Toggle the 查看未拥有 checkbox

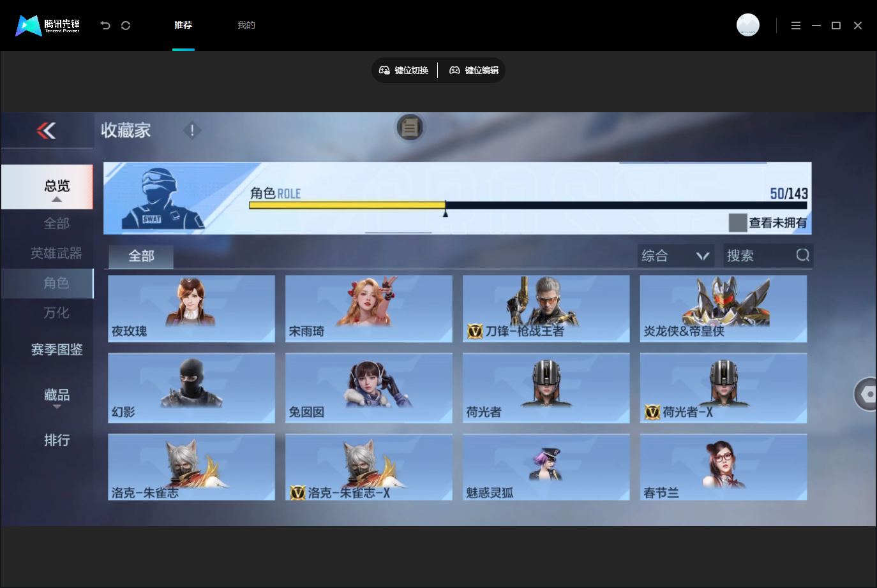738,223
